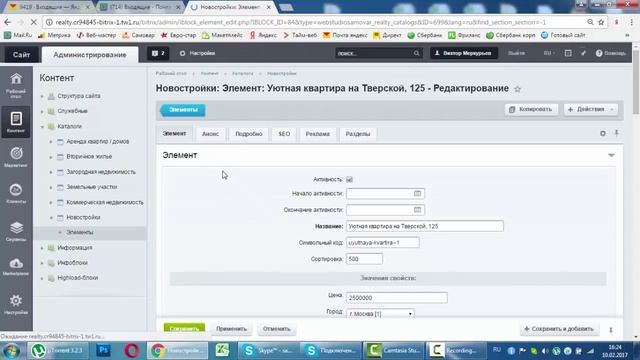Click the Сортировка field
Image resolution: width=640 pixels, height=360 pixels.
point(364,259)
